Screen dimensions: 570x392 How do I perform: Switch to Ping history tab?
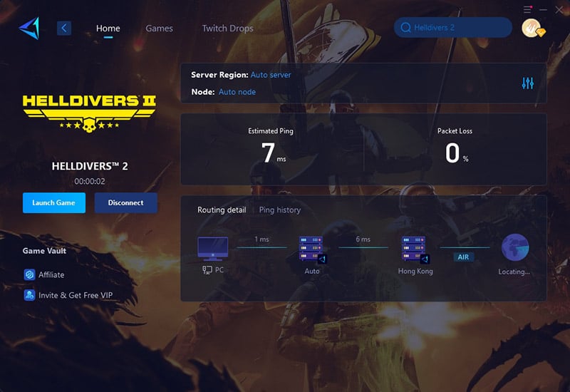pos(279,210)
